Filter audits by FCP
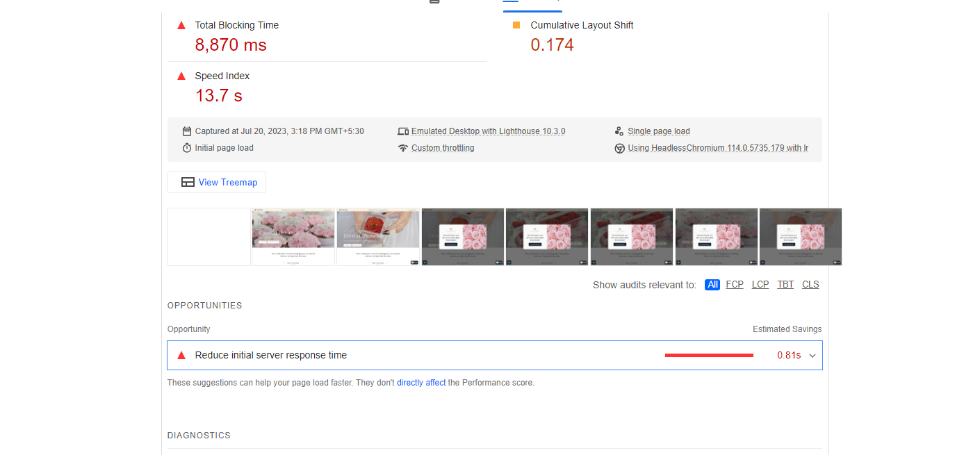This screenshot has width=980, height=455. [735, 285]
